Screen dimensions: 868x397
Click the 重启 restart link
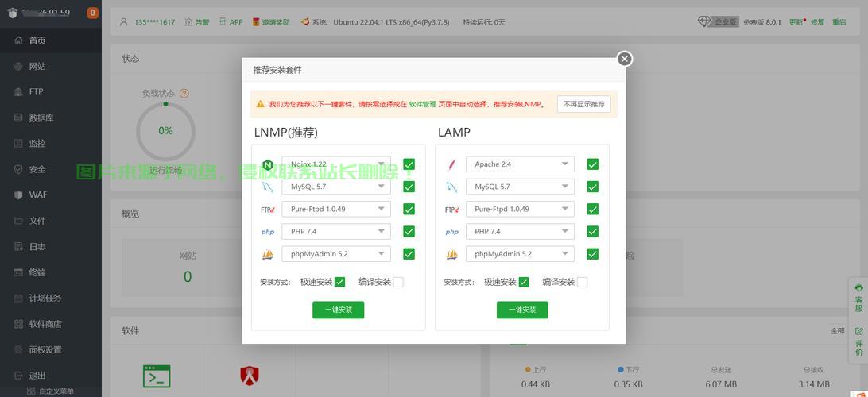[839, 22]
